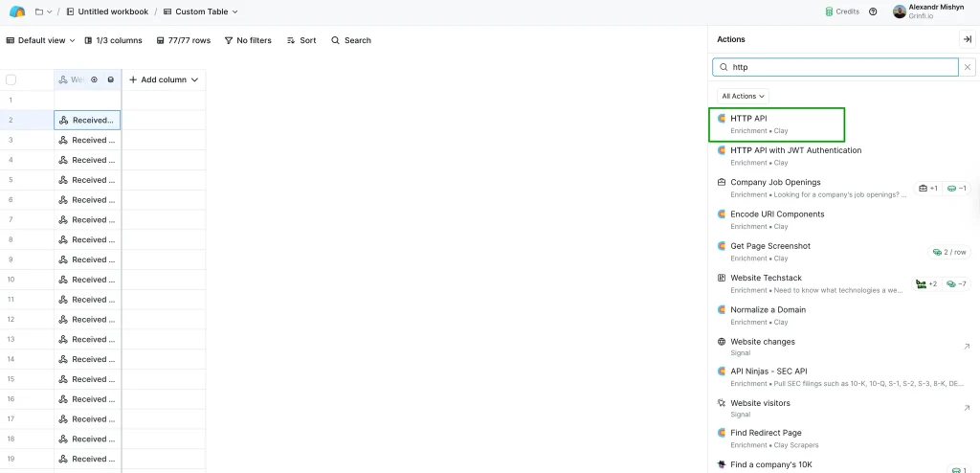Viewport: 980px width, 473px height.
Task: Click the Clay logo in the top-left corner
Action: point(17,11)
